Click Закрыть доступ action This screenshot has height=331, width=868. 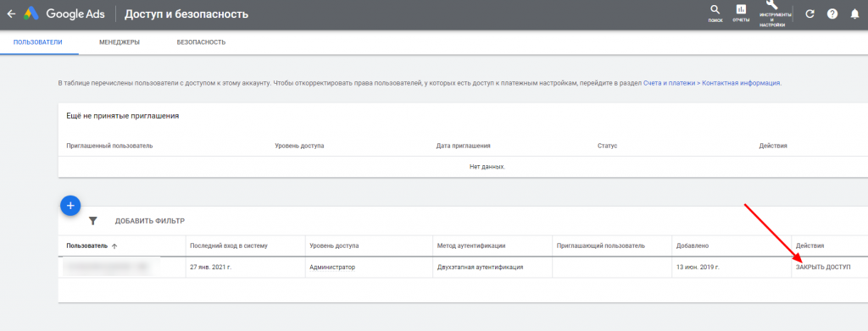(823, 267)
